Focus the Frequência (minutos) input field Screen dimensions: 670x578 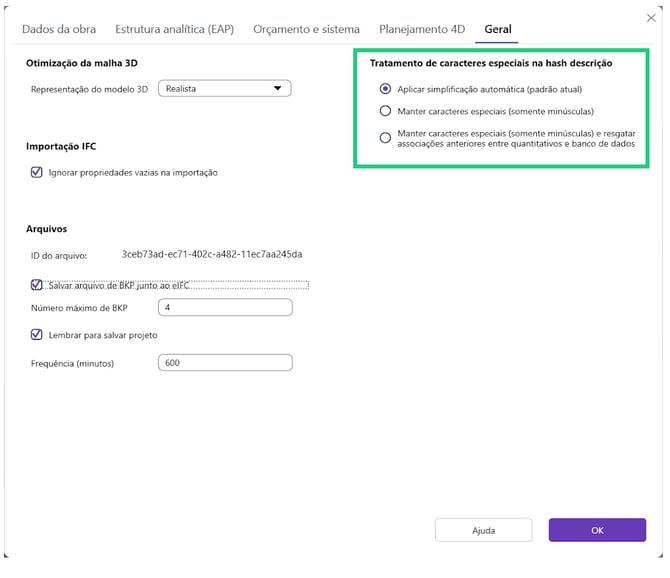pos(225,362)
